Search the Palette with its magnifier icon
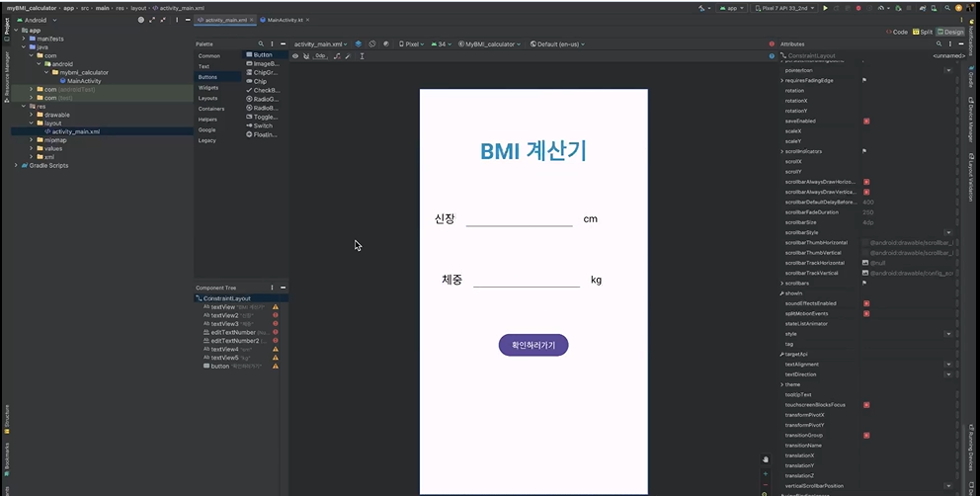The height and width of the screenshot is (496, 980). click(261, 43)
